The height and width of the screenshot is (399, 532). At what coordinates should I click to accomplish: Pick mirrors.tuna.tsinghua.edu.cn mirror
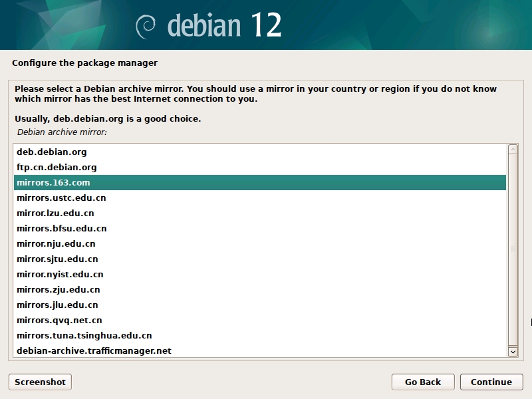pyautogui.click(x=84, y=336)
